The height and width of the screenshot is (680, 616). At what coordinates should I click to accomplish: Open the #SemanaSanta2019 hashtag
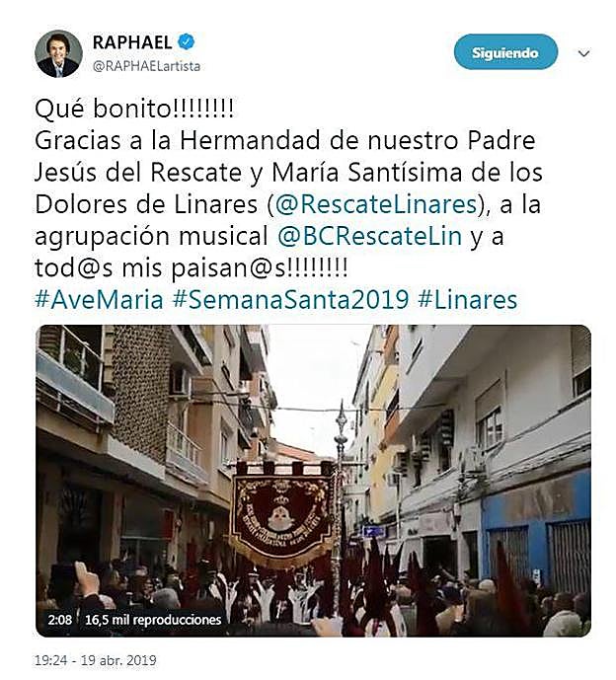[x=290, y=300]
